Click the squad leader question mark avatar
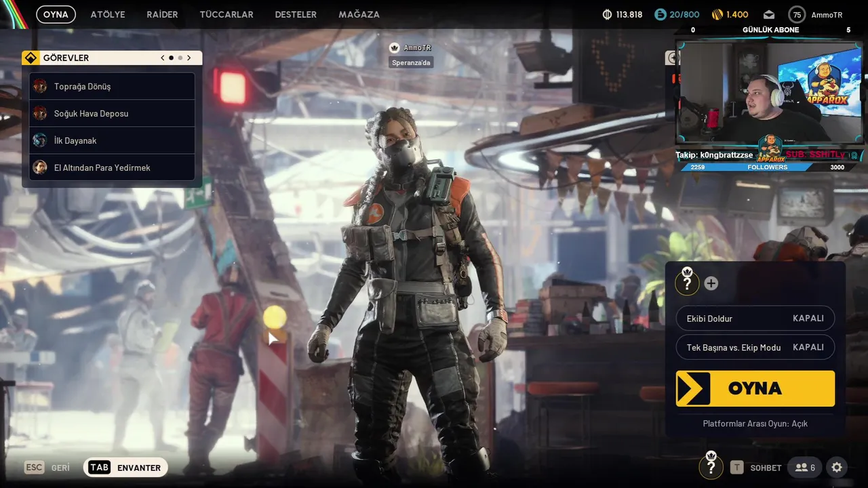The image size is (868, 488). pyautogui.click(x=687, y=282)
